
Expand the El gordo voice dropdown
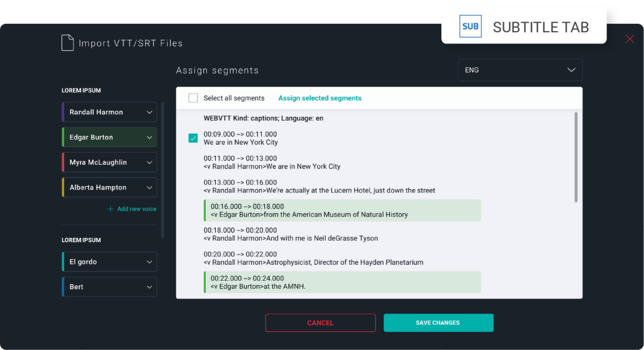click(x=150, y=262)
